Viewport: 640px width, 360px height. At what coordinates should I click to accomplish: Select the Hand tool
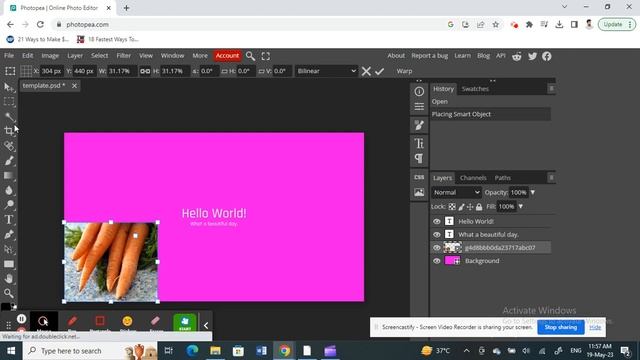pyautogui.click(x=9, y=279)
